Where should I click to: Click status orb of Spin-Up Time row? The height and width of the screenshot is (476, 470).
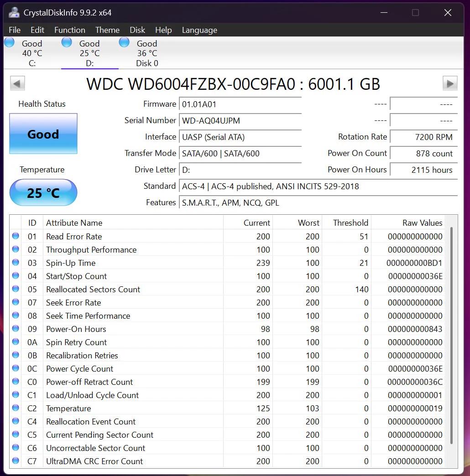pyautogui.click(x=16, y=262)
